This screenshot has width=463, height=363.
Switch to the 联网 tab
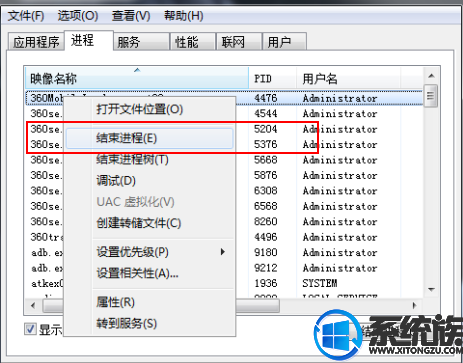pyautogui.click(x=239, y=42)
